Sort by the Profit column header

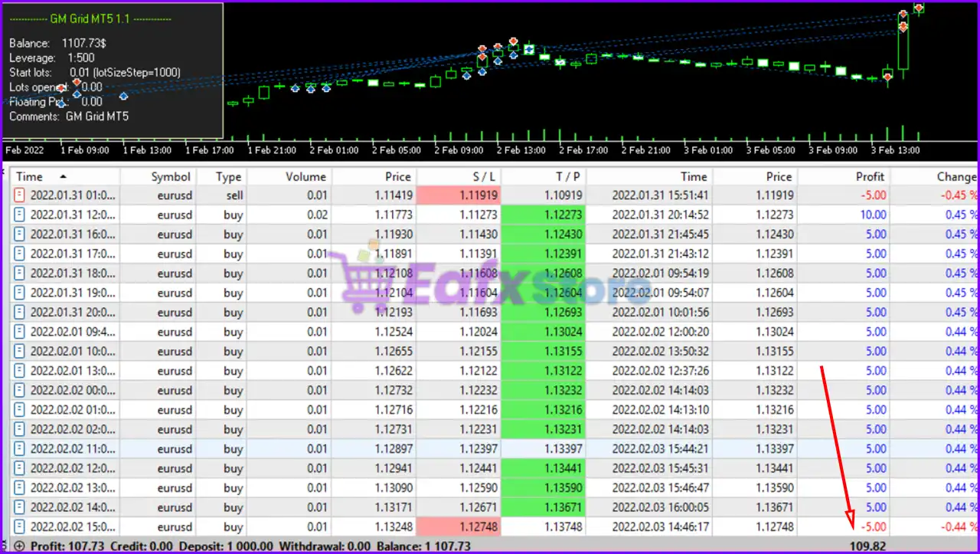point(870,176)
